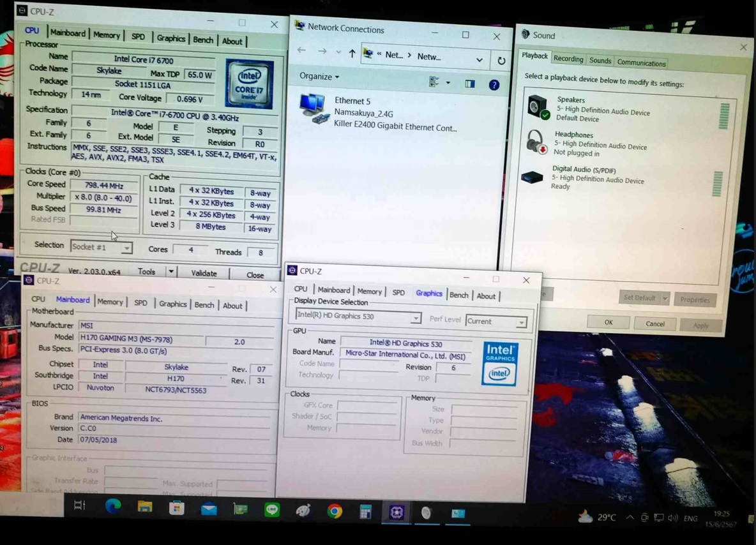Open Bench tab in Processor CPU-Z window
The width and height of the screenshot is (756, 545).
click(x=203, y=40)
